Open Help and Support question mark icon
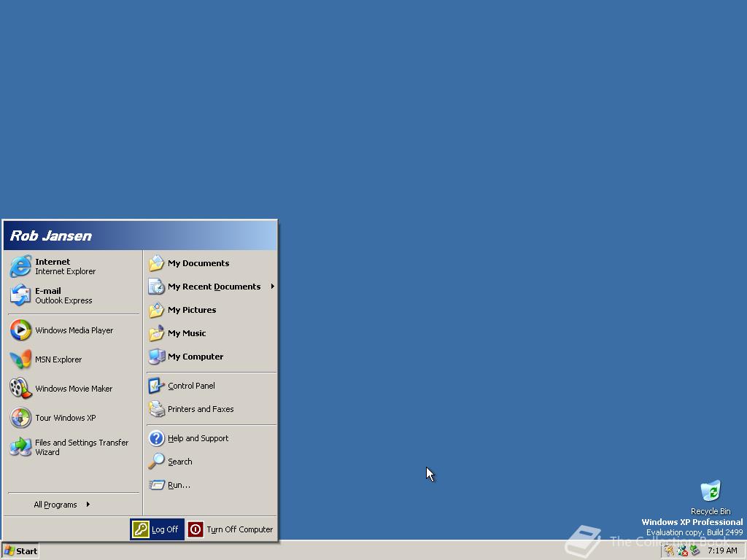Screen dimensions: 747x560 [x=156, y=438]
